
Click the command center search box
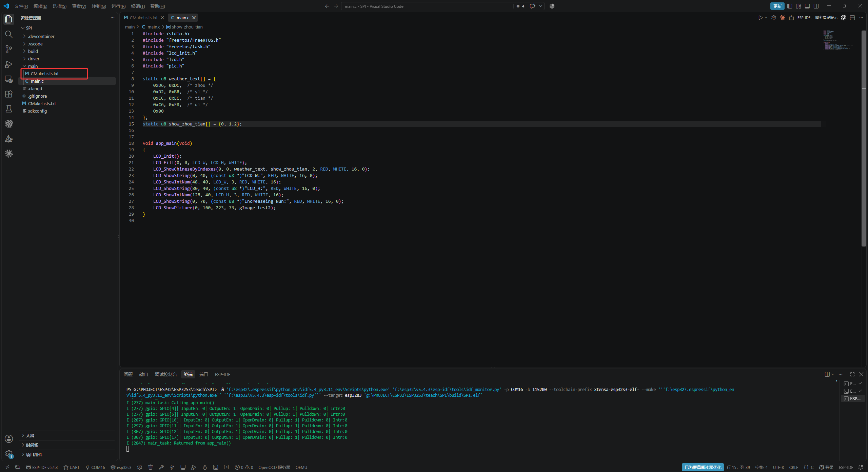[428, 6]
